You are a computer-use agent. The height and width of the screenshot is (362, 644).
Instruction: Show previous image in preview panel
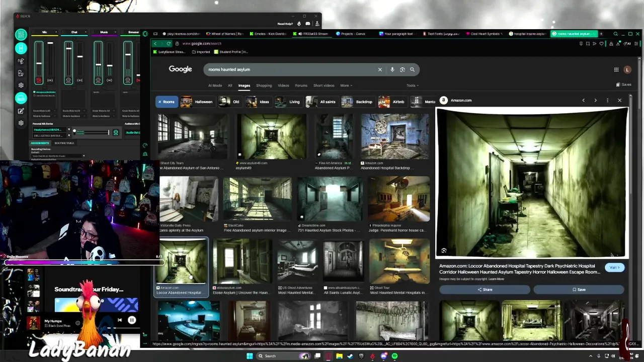(583, 101)
